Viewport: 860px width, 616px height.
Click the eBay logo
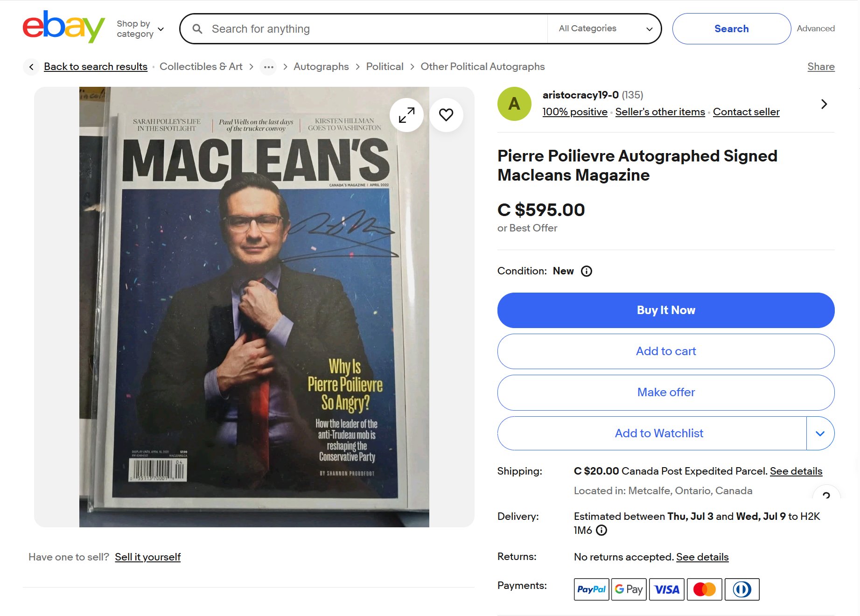(x=63, y=27)
